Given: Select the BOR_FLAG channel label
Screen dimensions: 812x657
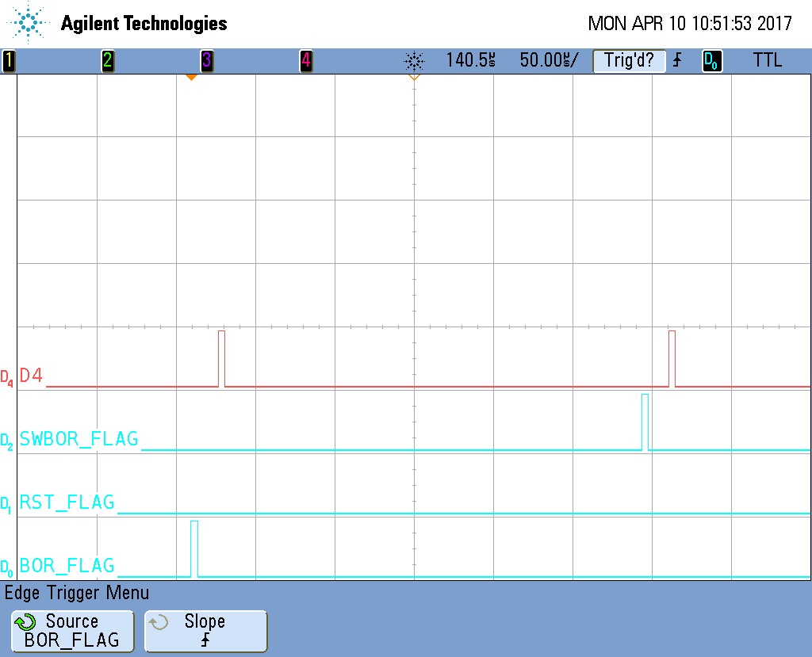Looking at the screenshot, I should point(67,565).
